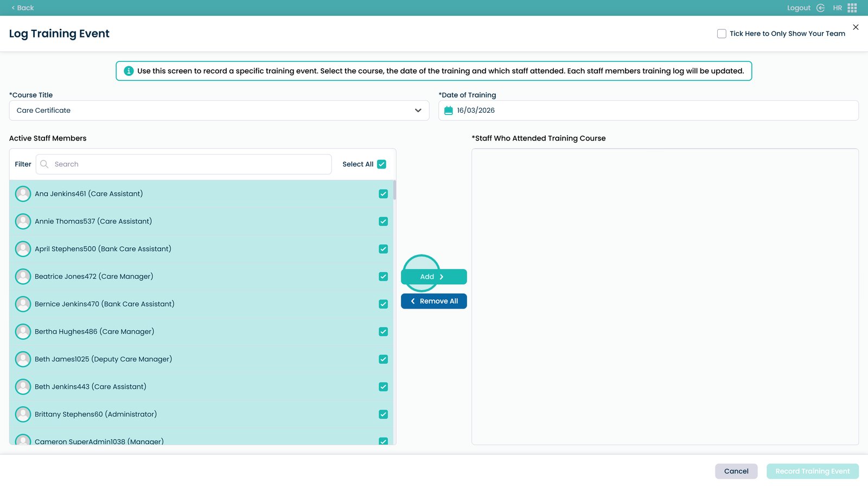Click the Course Title chevron arrow

click(418, 111)
